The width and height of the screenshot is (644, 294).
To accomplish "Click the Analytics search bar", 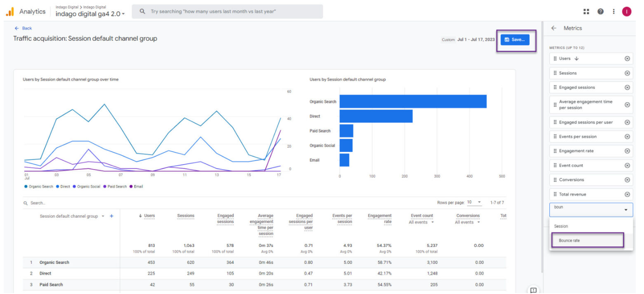I will (x=227, y=11).
